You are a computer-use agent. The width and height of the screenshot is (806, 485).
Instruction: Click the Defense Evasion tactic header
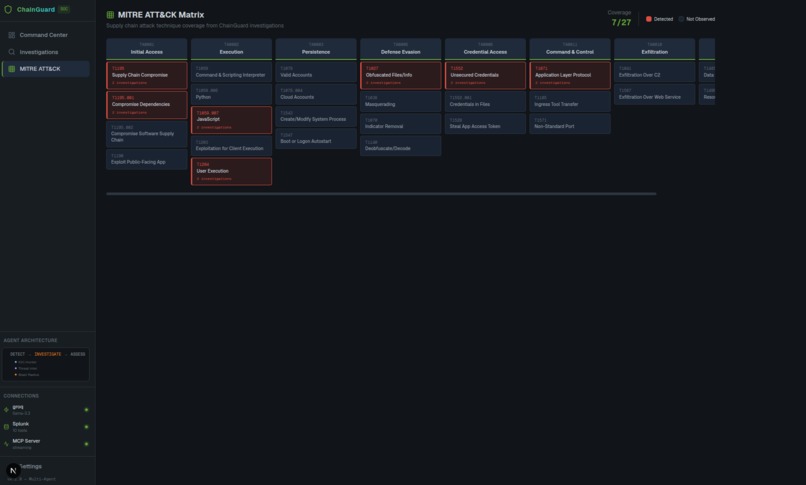[400, 49]
